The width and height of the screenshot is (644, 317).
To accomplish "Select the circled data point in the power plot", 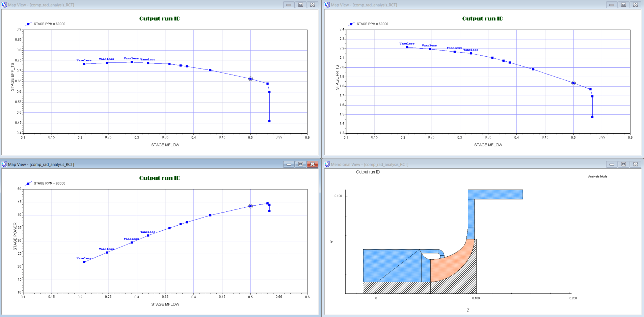I will click(x=250, y=206).
